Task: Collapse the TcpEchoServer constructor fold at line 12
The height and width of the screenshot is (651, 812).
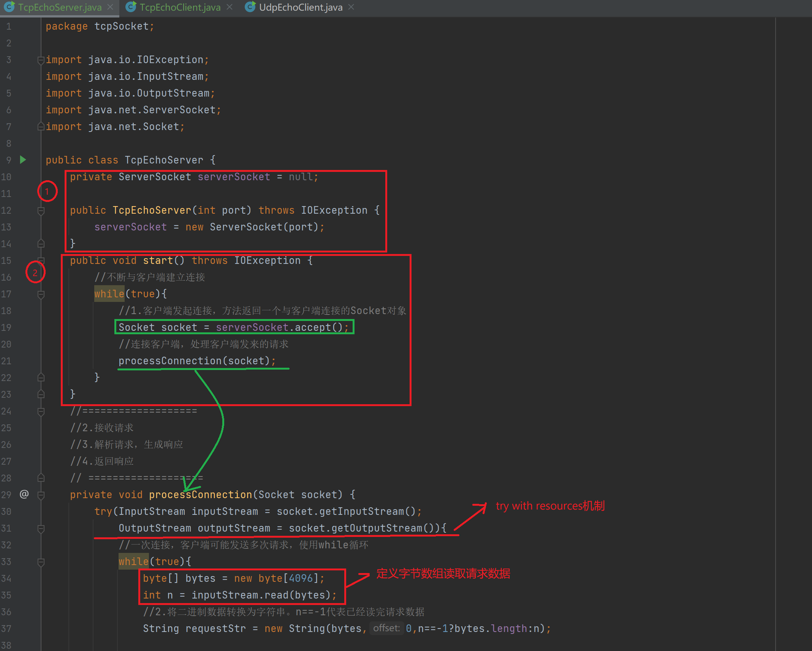Action: pos(41,210)
